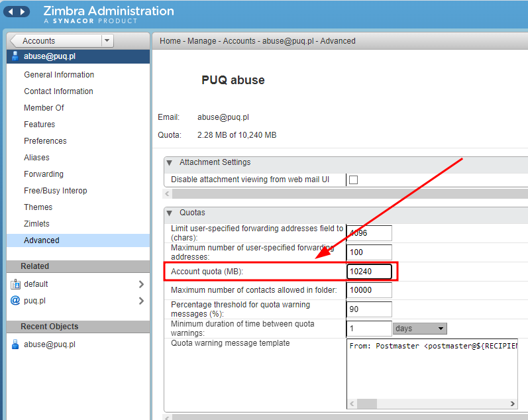Viewport: 528px width, 420px height.
Task: Click the Account quota (MB) field
Action: point(369,272)
